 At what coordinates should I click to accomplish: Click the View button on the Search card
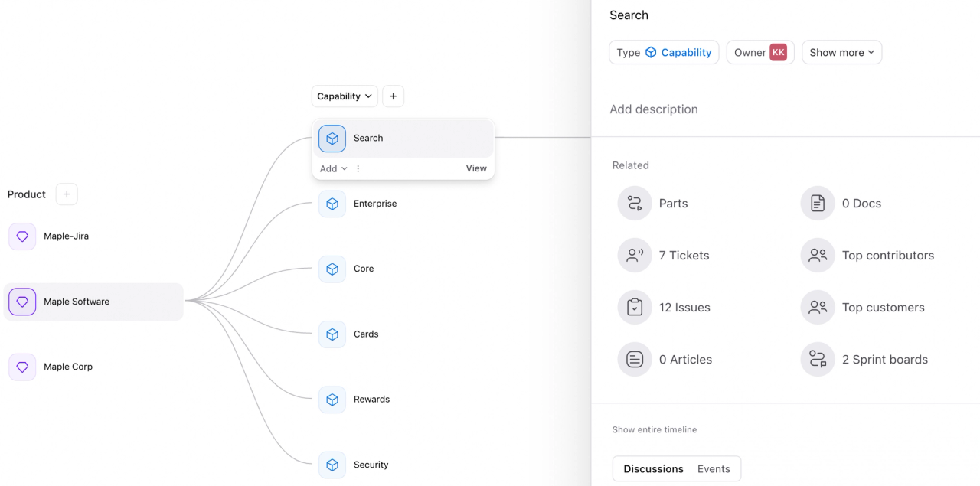(476, 168)
